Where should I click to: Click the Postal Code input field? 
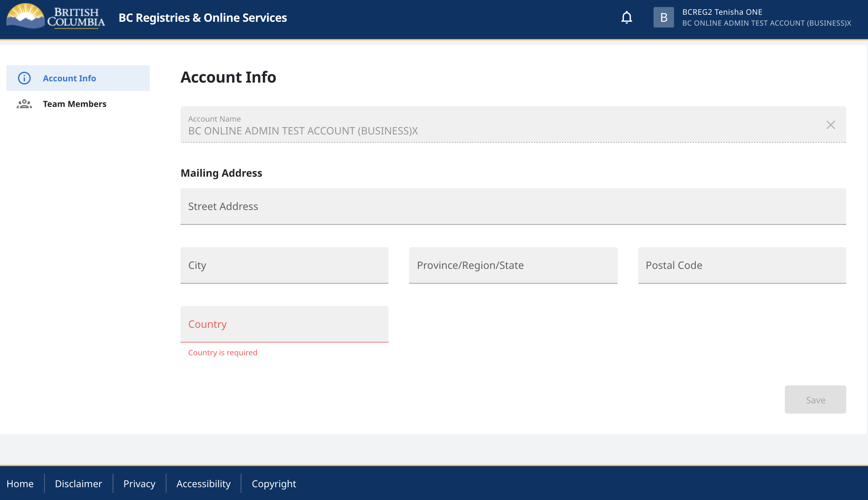point(742,265)
